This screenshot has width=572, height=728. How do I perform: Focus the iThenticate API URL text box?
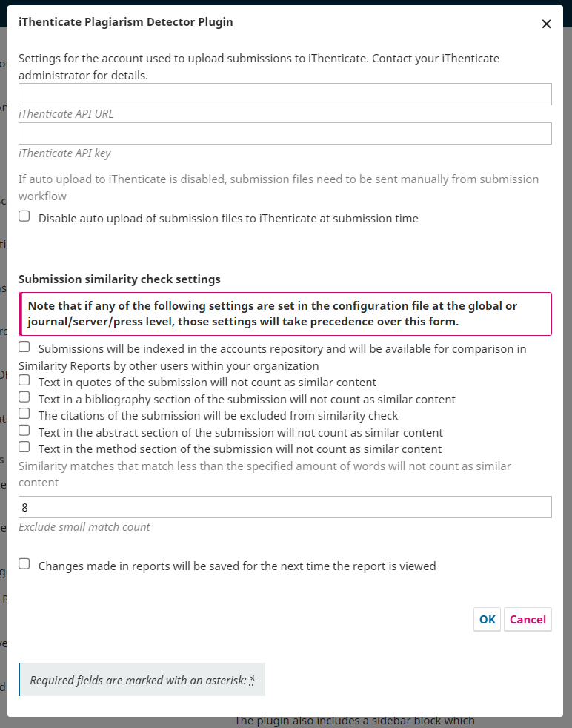click(x=285, y=94)
